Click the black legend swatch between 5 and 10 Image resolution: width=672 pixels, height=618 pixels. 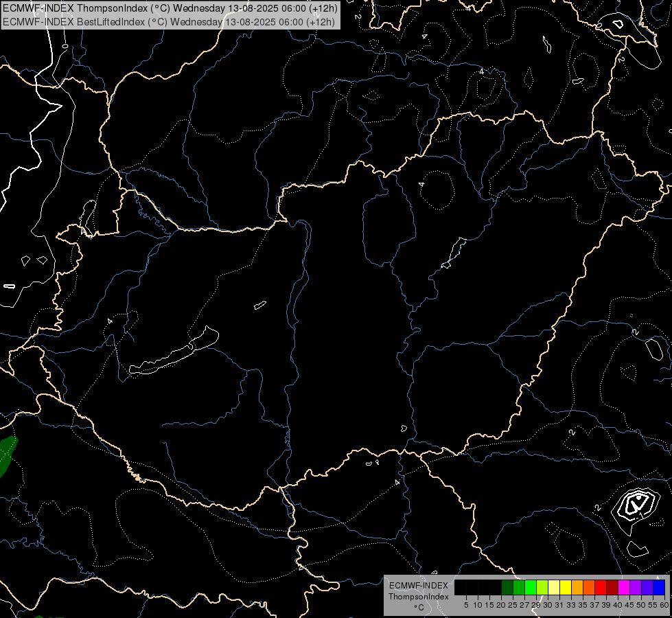(x=472, y=587)
